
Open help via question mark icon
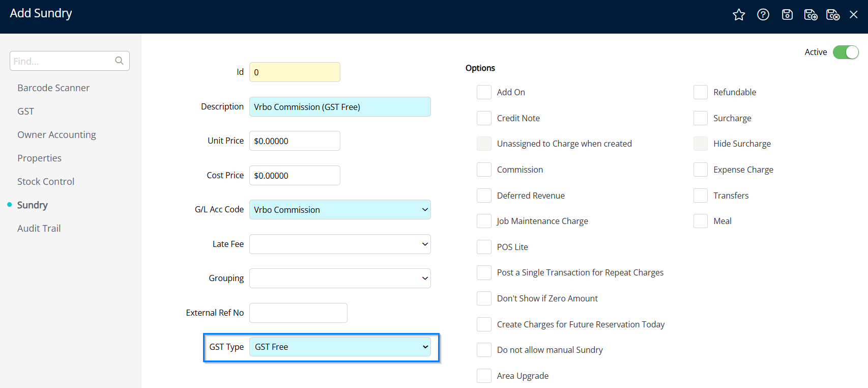click(763, 15)
